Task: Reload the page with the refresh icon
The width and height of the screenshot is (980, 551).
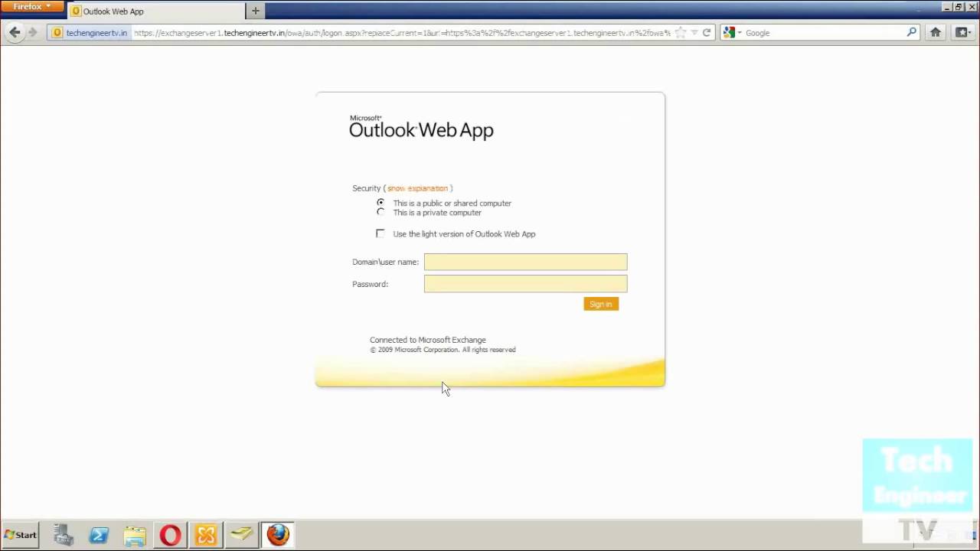Action: pos(707,33)
